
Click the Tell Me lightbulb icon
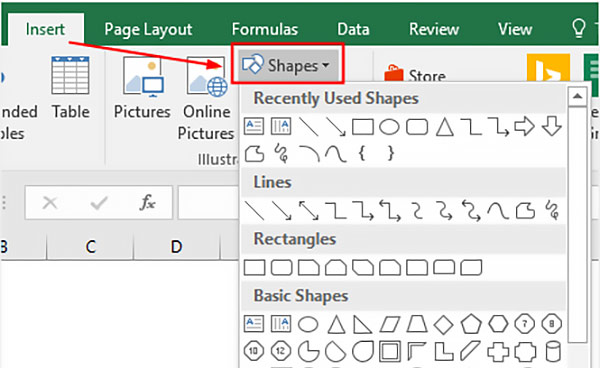point(578,28)
